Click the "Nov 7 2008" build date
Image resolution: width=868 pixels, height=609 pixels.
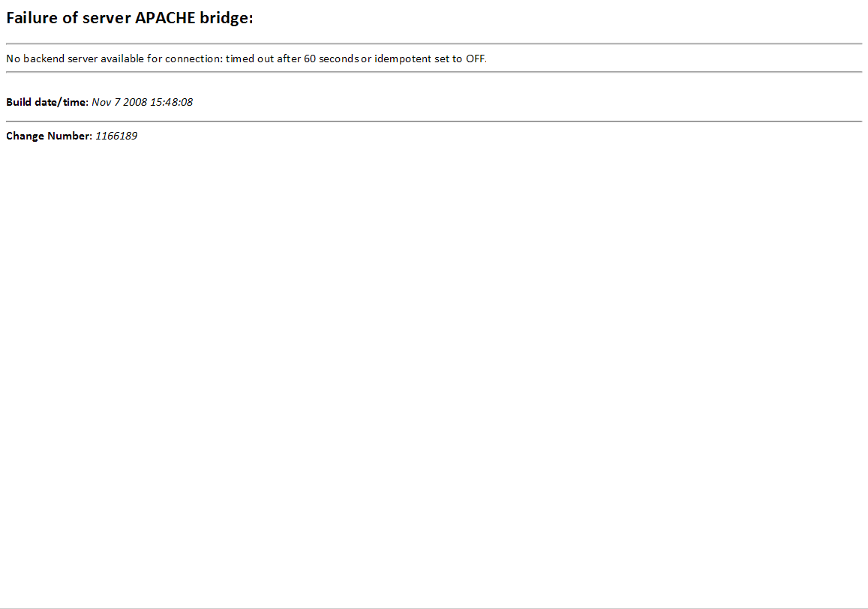click(x=119, y=102)
